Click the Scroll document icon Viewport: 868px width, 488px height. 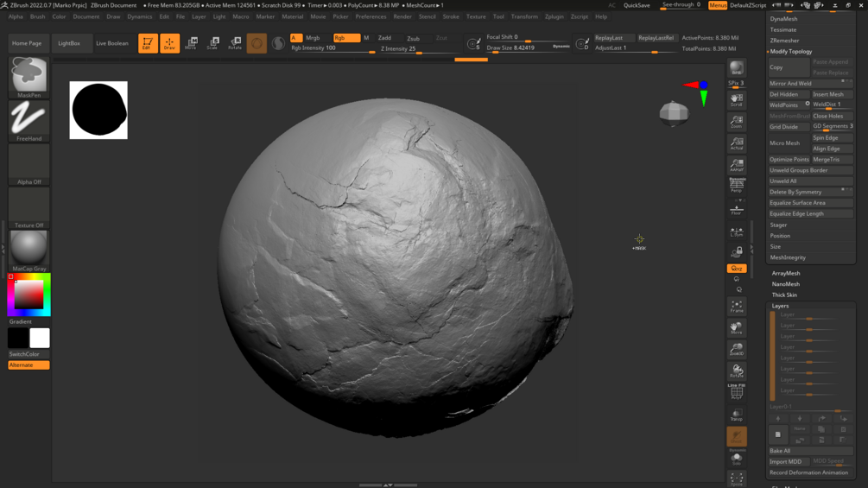pyautogui.click(x=736, y=100)
